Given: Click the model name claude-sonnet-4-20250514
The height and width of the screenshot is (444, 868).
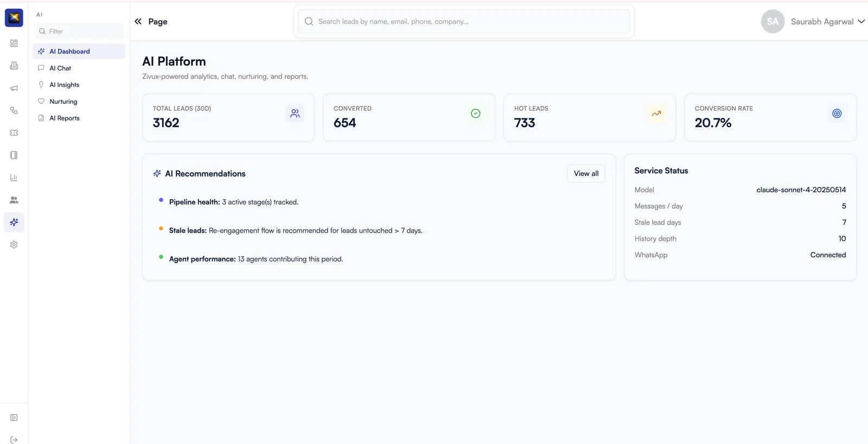Looking at the screenshot, I should pyautogui.click(x=801, y=190).
